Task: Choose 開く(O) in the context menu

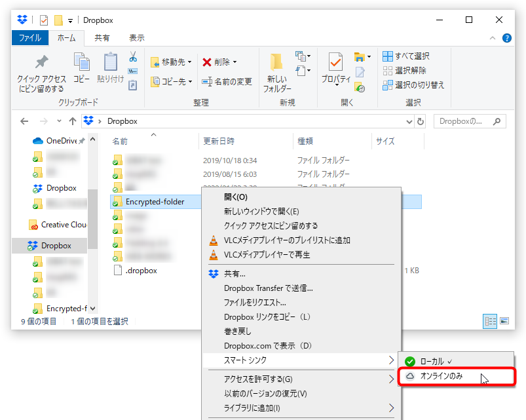Action: [x=301, y=197]
